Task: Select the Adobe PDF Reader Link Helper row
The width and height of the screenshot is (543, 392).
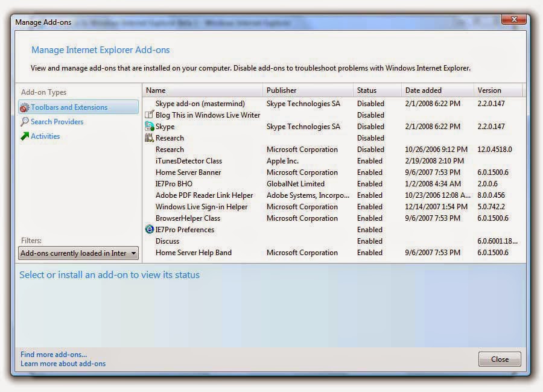Action: (332, 195)
